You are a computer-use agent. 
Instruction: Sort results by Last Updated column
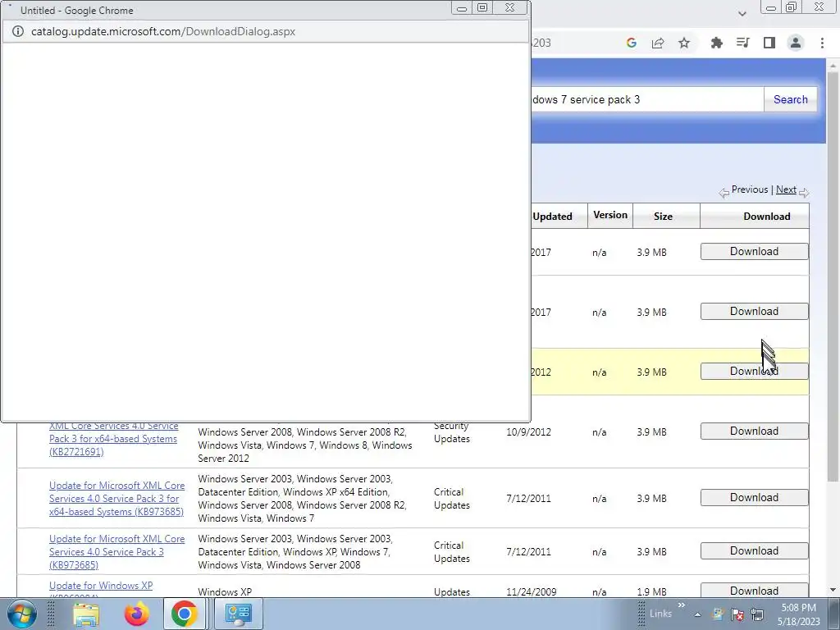pos(552,217)
